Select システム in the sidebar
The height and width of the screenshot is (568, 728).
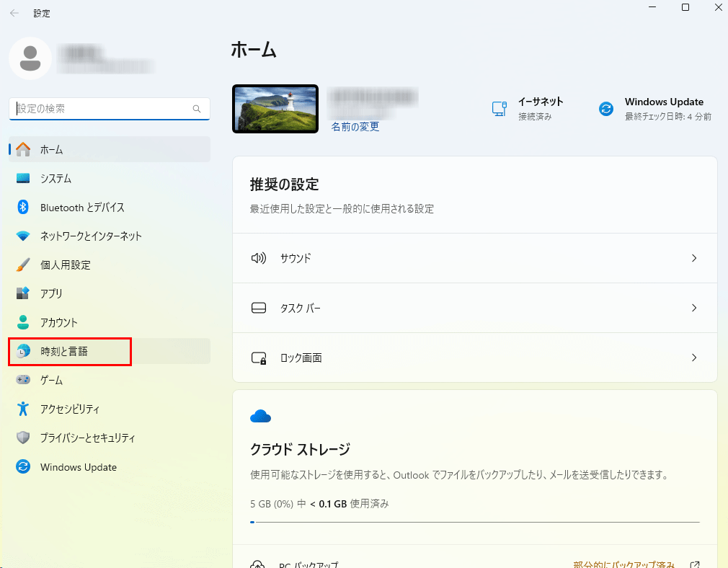[56, 179]
